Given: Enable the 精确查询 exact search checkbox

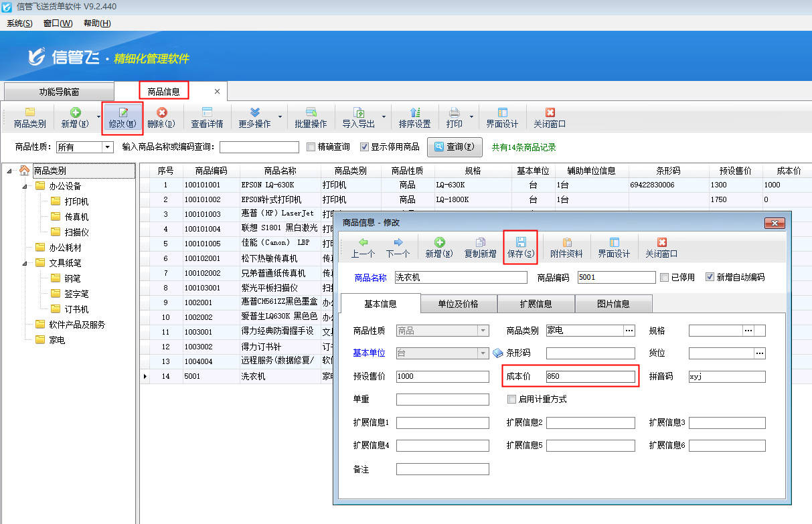Looking at the screenshot, I should [311, 147].
